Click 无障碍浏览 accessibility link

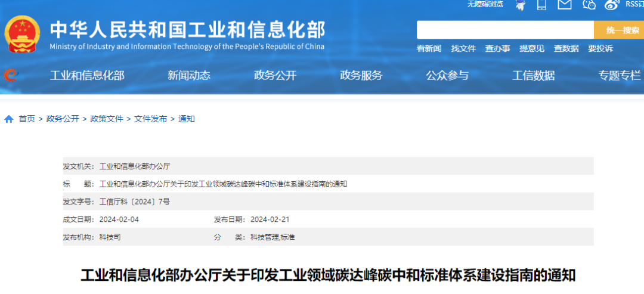pyautogui.click(x=485, y=4)
